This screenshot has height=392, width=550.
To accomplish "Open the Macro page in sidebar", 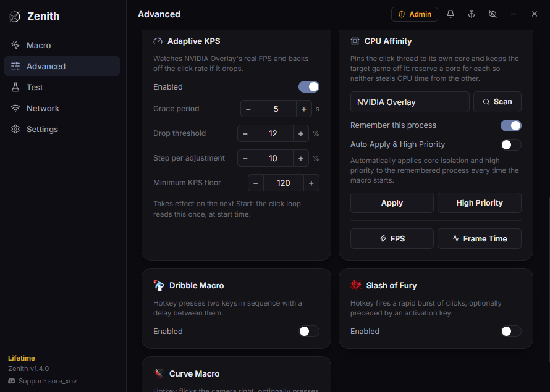I will tap(62, 45).
